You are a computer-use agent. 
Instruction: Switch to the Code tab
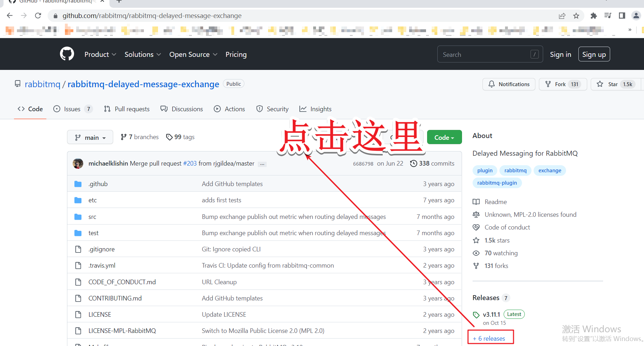30,109
